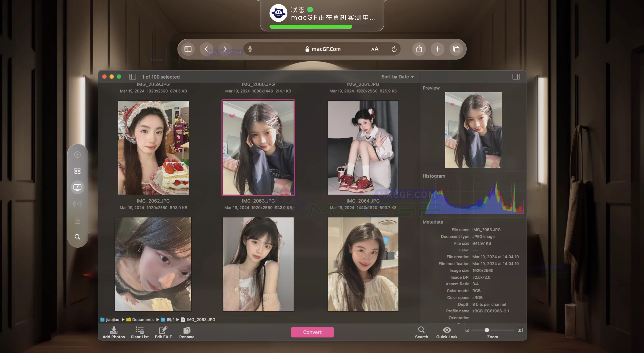Viewport: 644px width, 353px height.
Task: Open the Sort by Date dropdown
Action: 397,76
